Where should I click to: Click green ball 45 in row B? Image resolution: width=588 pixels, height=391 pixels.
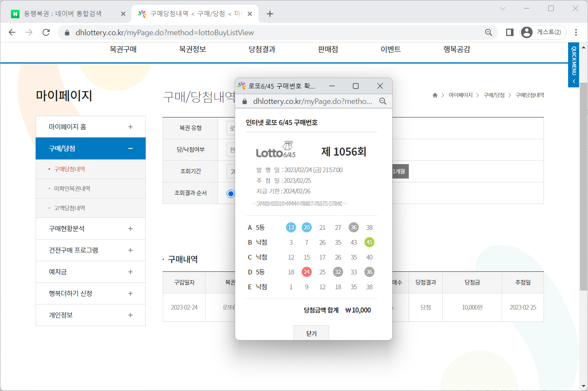369,242
